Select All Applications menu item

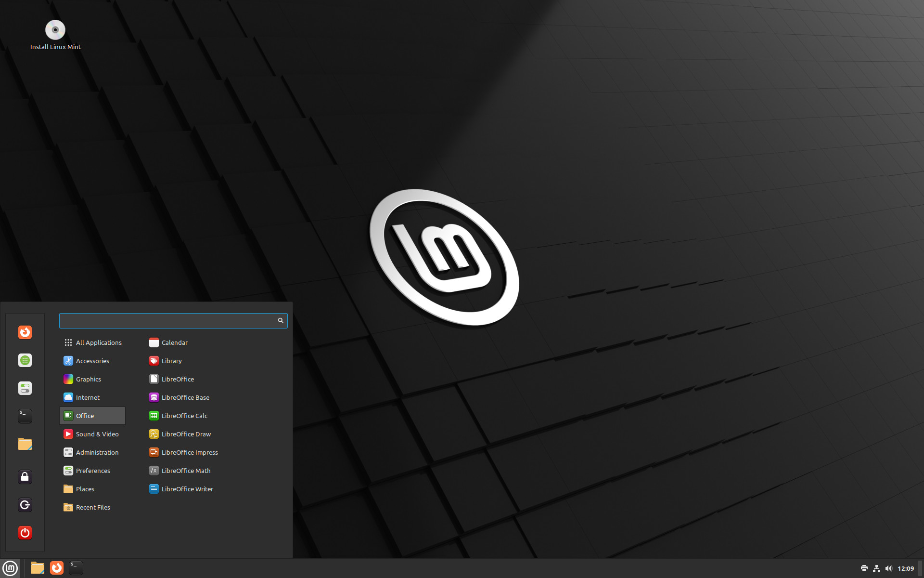point(99,342)
